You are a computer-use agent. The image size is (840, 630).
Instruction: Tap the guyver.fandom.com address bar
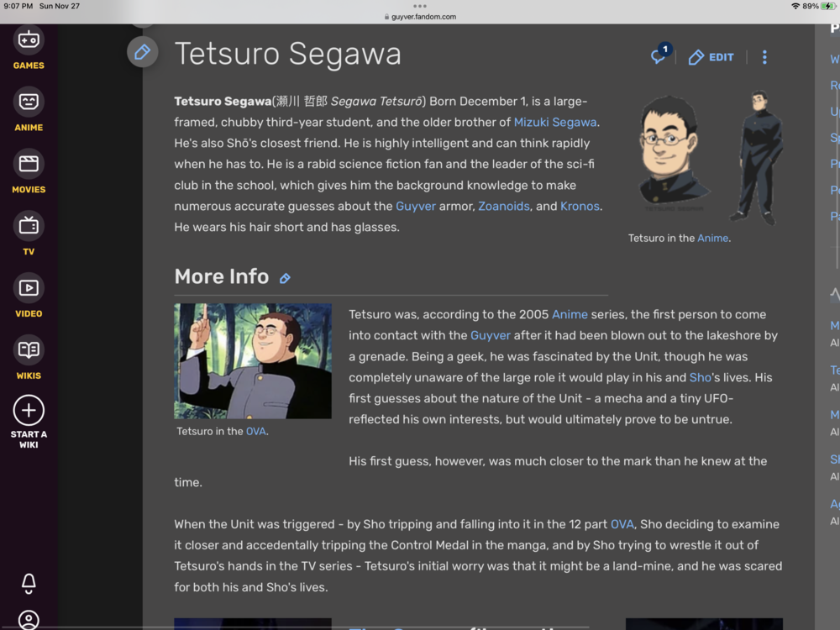(x=420, y=17)
